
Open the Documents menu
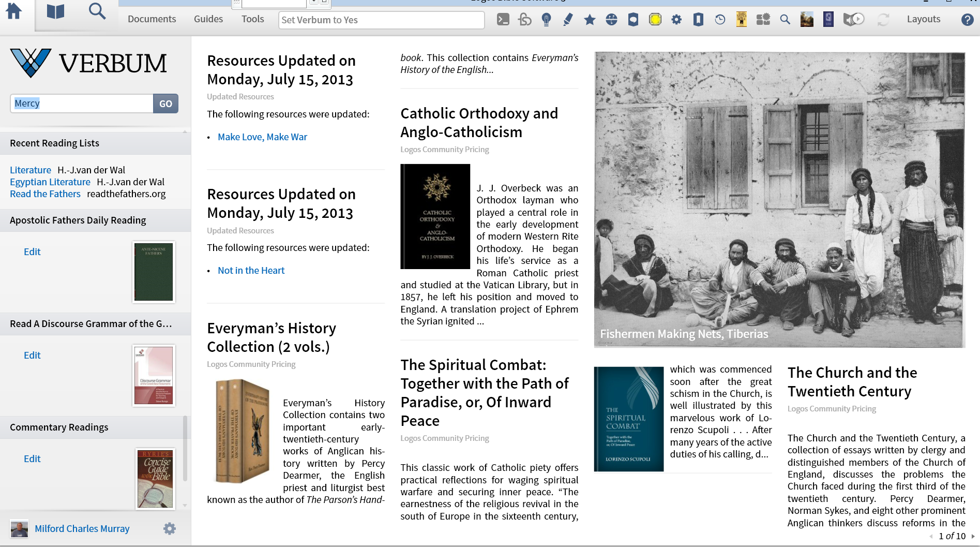(152, 19)
